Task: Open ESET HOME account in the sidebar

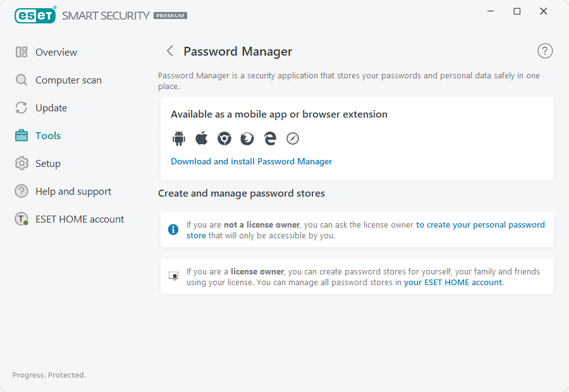Action: click(79, 219)
